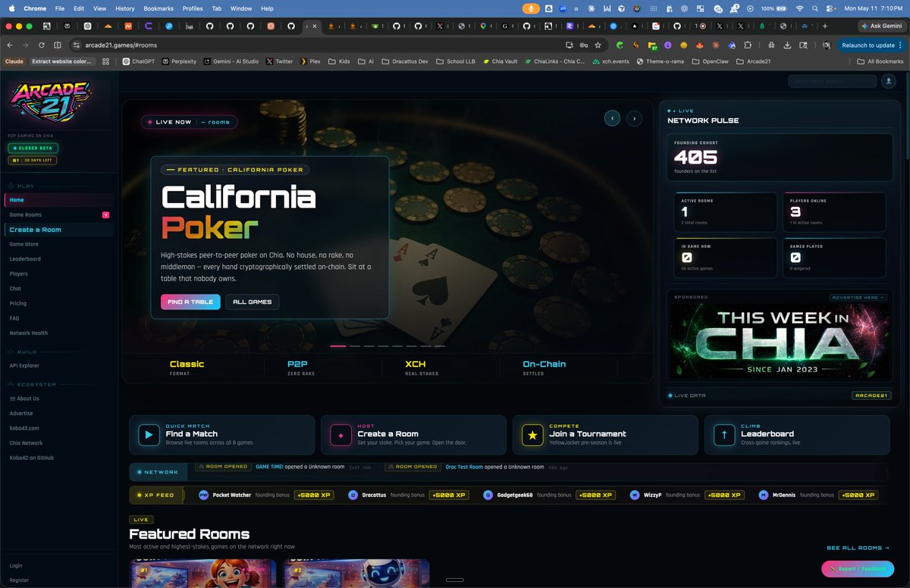The height and width of the screenshot is (588, 910).
Task: Go back in Chrome
Action: [10, 45]
